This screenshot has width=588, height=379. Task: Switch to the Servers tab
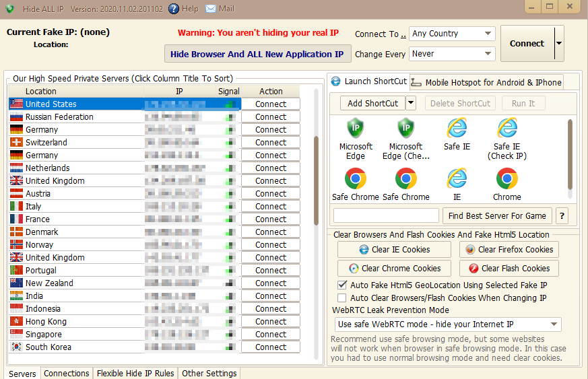pyautogui.click(x=22, y=374)
